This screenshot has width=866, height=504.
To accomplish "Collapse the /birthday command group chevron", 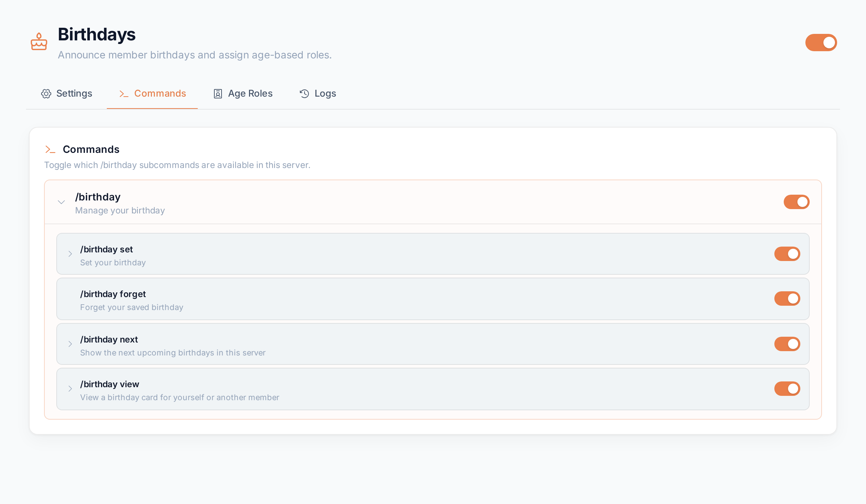I will [x=61, y=202].
